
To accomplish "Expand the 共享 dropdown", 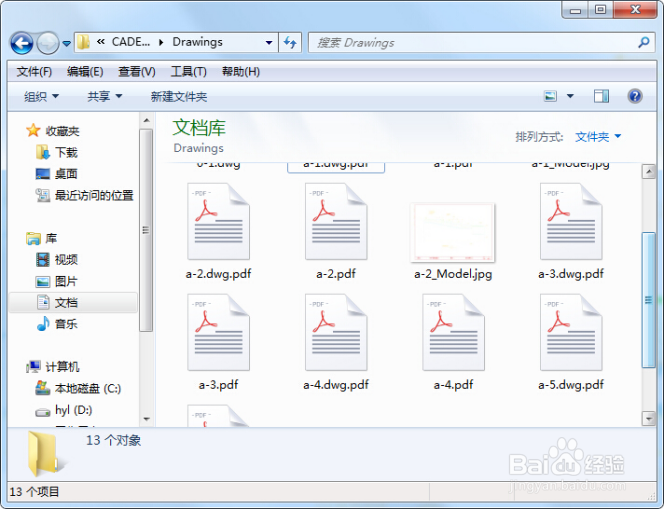I will pos(105,97).
